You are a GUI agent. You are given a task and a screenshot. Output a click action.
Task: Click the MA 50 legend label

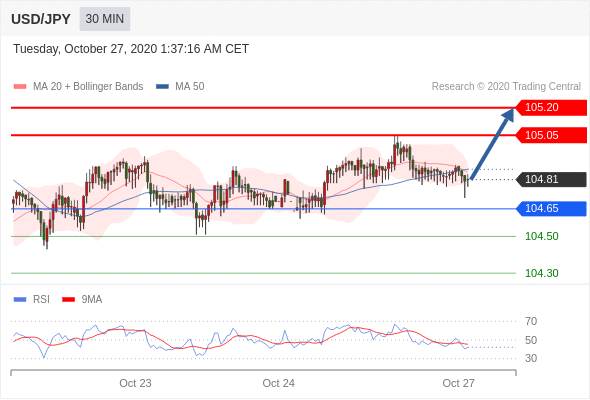[190, 87]
